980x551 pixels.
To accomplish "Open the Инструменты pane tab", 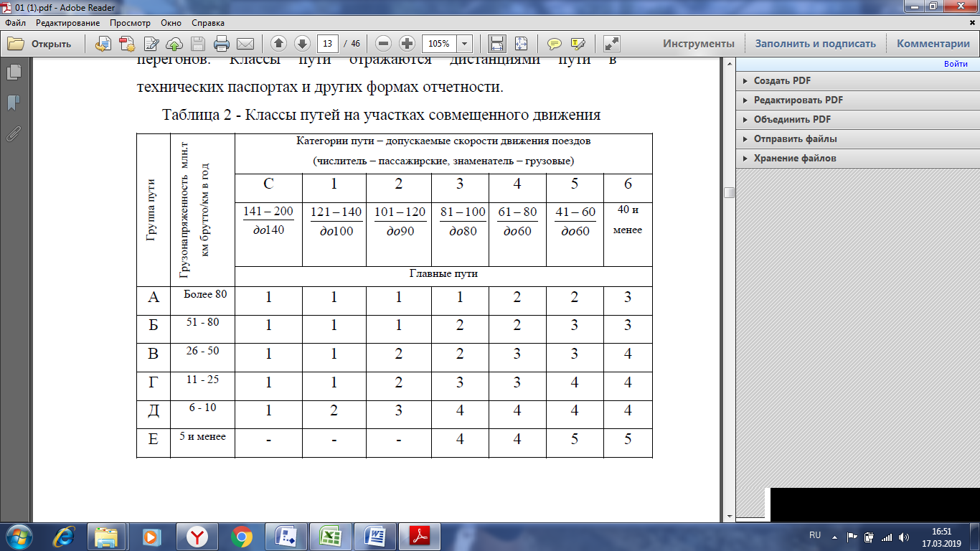I will pos(698,44).
